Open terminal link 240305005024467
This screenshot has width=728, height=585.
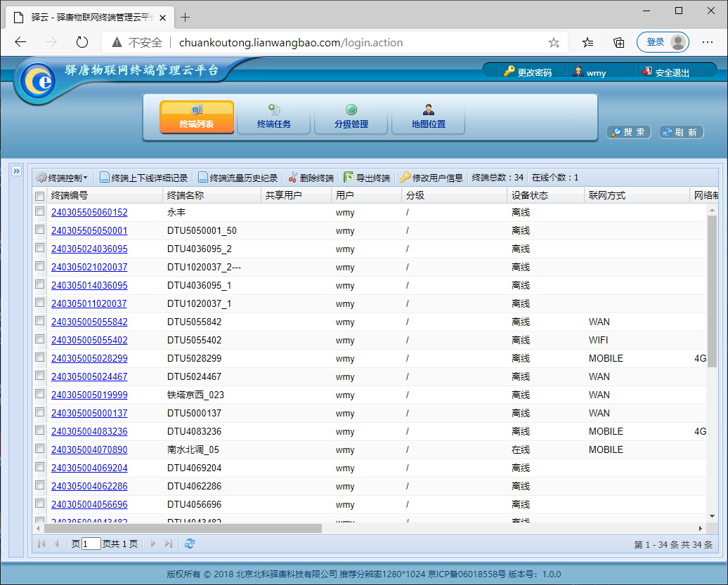89,376
